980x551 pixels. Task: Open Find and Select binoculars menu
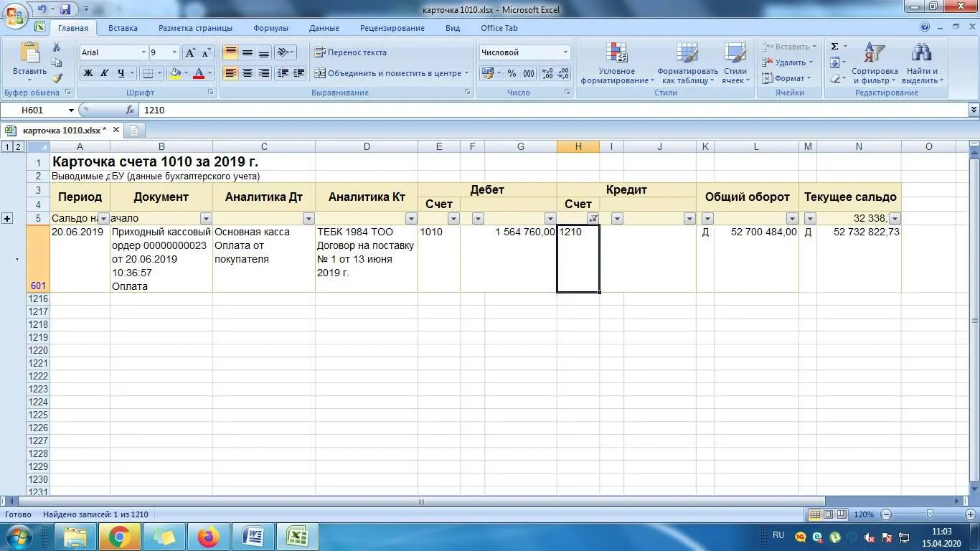[922, 63]
